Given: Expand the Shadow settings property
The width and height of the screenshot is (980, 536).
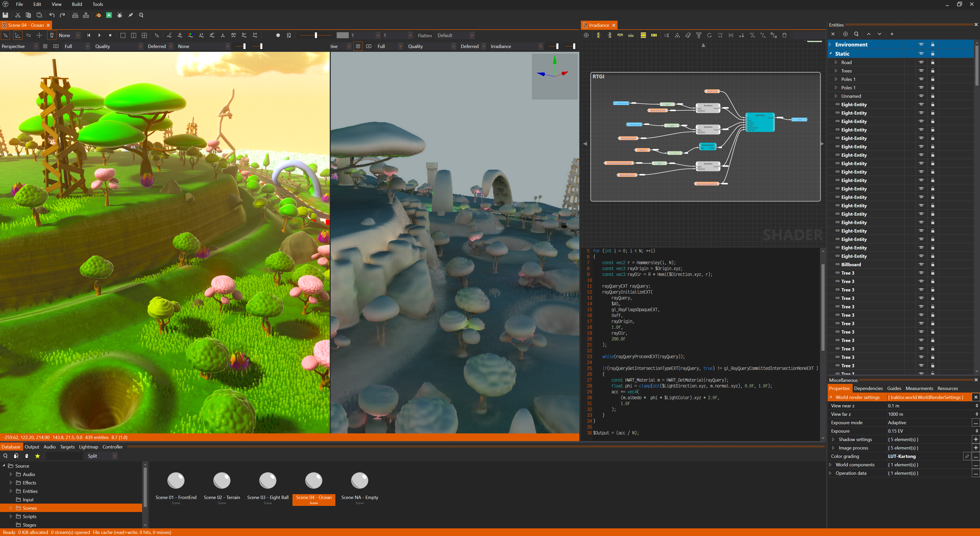Looking at the screenshot, I should (833, 439).
